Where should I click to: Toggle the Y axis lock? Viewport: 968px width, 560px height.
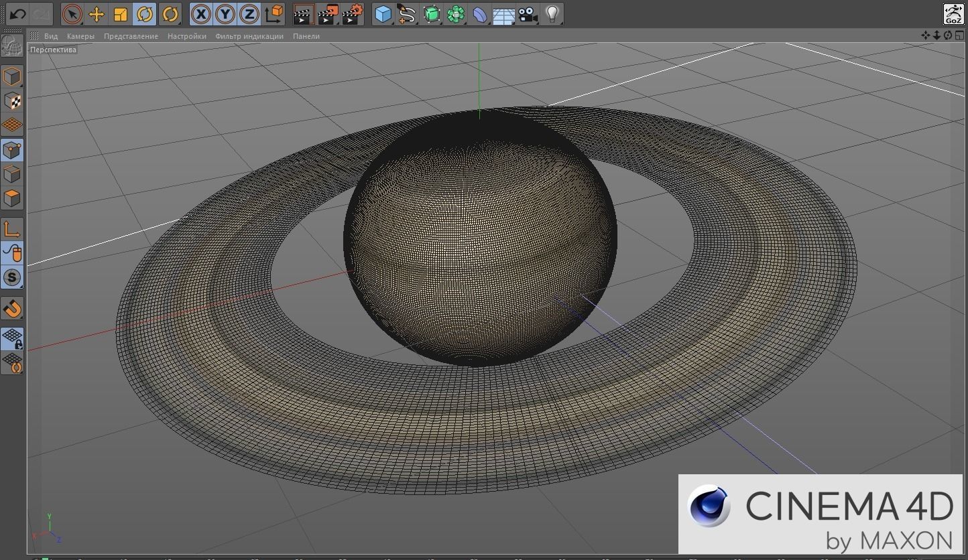click(x=225, y=13)
